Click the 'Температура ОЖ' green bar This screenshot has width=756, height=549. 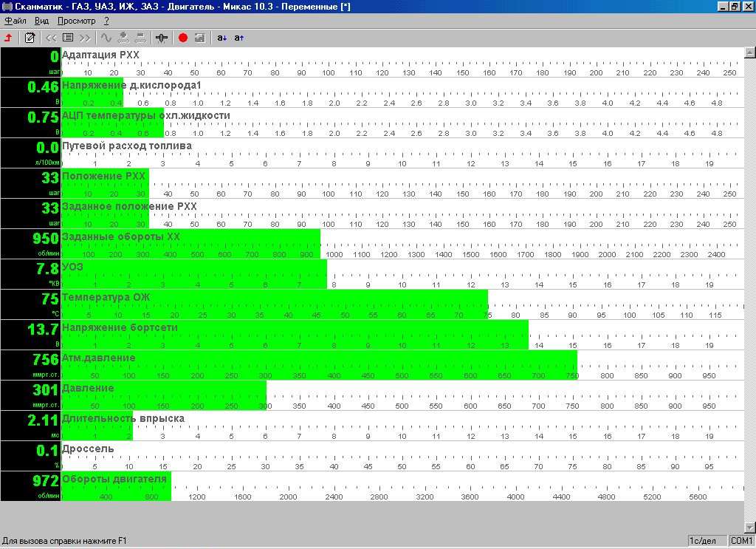pos(273,304)
